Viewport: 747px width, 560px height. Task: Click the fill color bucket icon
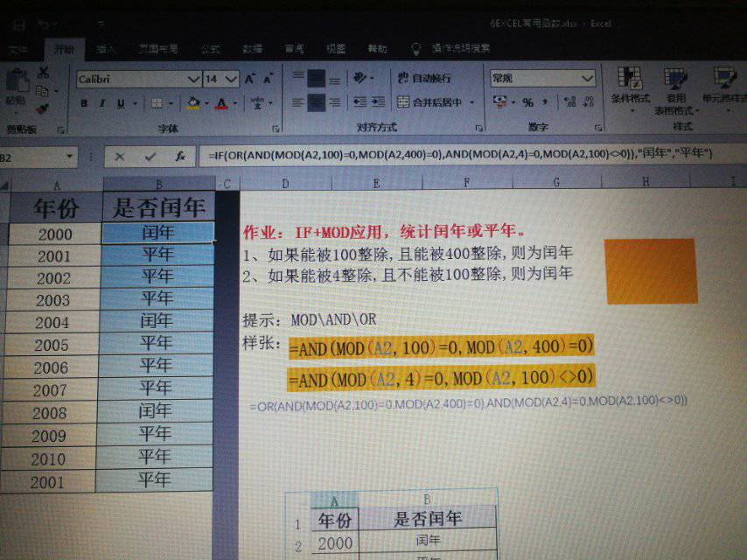(x=193, y=102)
